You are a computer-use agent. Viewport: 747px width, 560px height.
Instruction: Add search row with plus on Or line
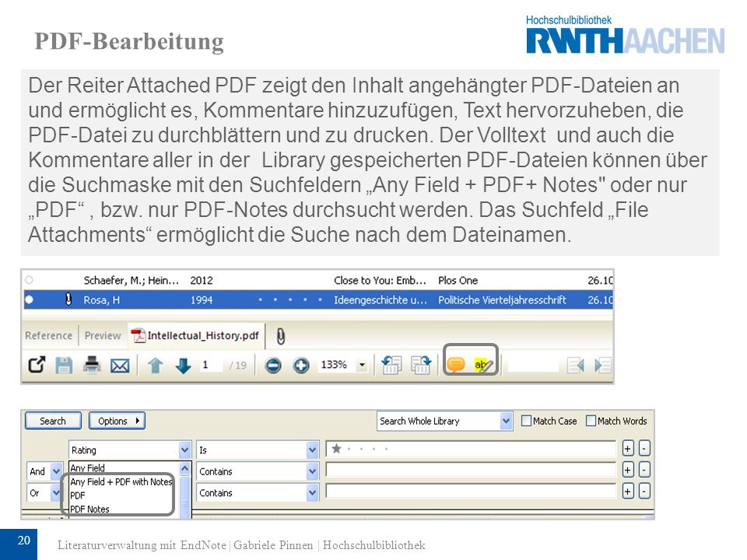click(x=628, y=491)
